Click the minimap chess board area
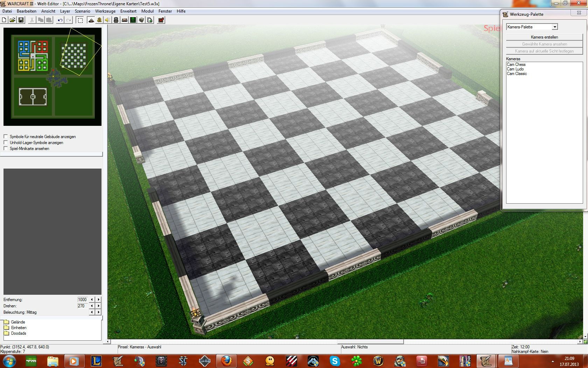This screenshot has width=588, height=368. 73,55
